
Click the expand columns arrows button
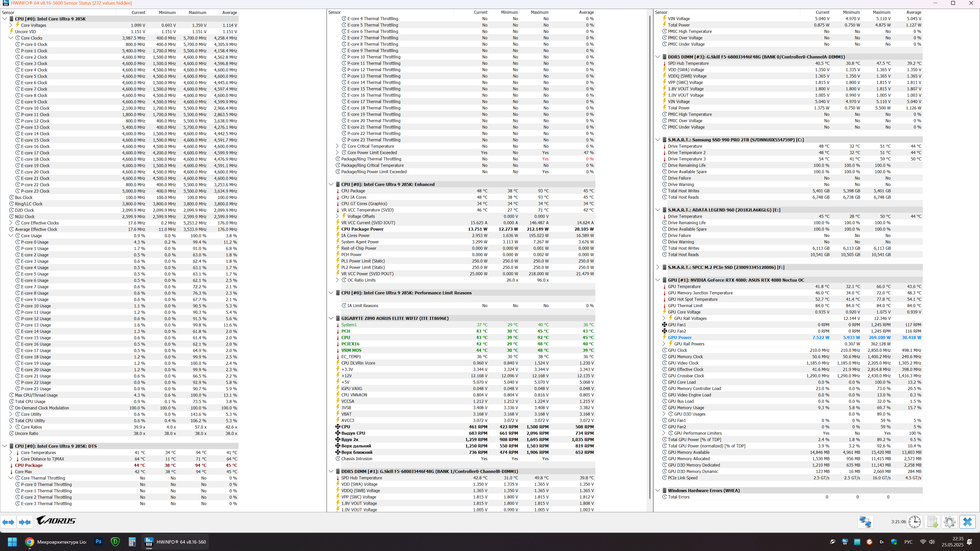pos(8,522)
